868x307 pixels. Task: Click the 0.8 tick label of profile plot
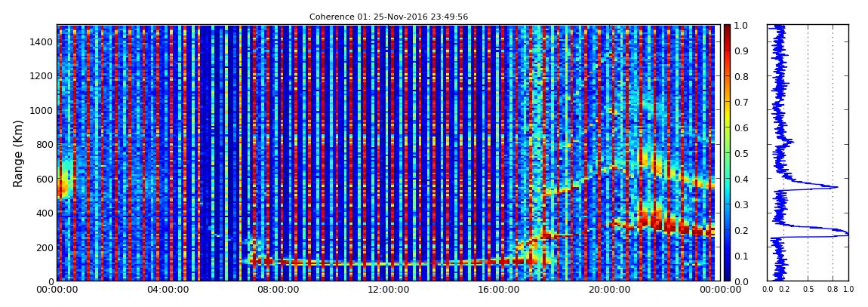833,289
